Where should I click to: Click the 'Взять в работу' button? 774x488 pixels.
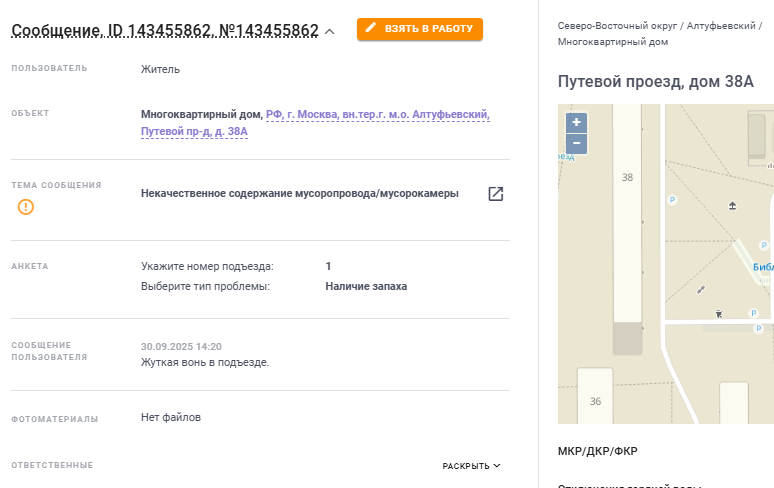[x=419, y=29]
